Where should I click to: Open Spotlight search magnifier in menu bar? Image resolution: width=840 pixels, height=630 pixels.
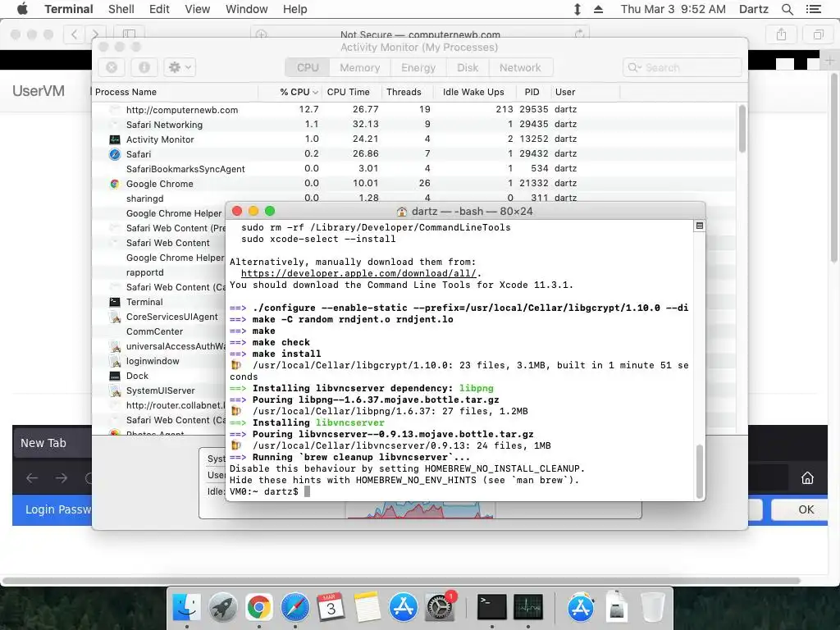tap(787, 9)
